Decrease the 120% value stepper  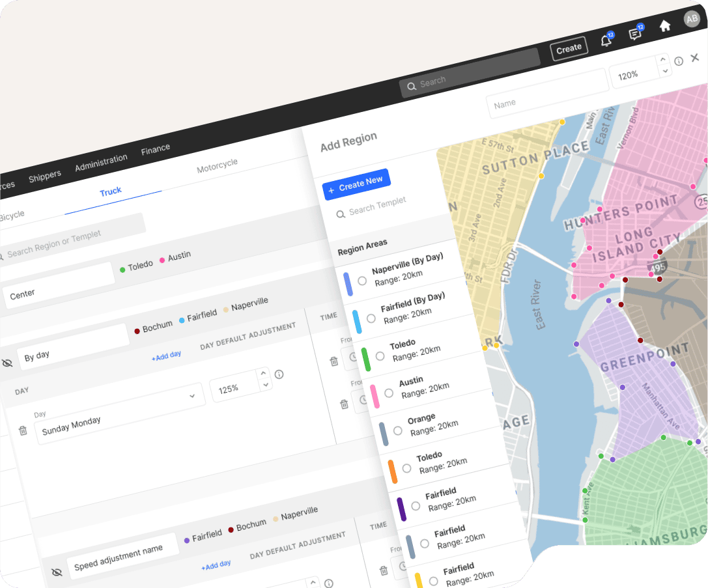(x=665, y=71)
